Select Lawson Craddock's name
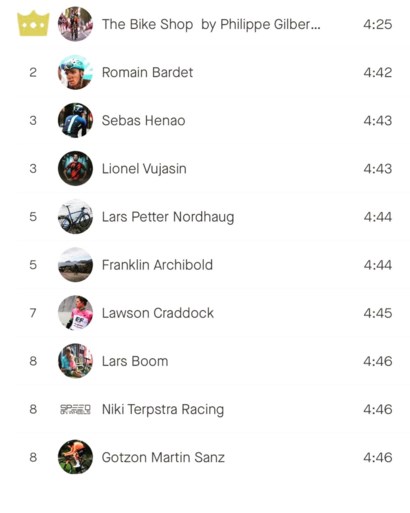Screen dimensions: 410x513 (x=158, y=313)
